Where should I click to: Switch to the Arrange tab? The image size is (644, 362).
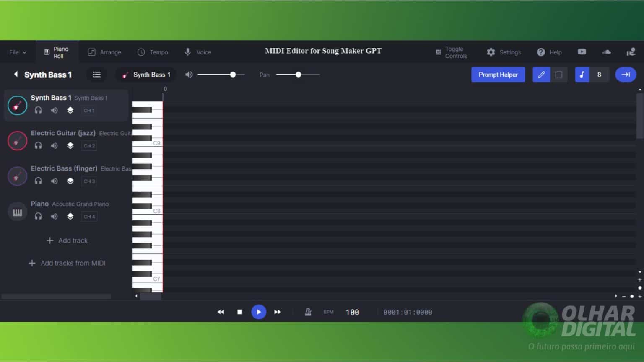pos(104,52)
